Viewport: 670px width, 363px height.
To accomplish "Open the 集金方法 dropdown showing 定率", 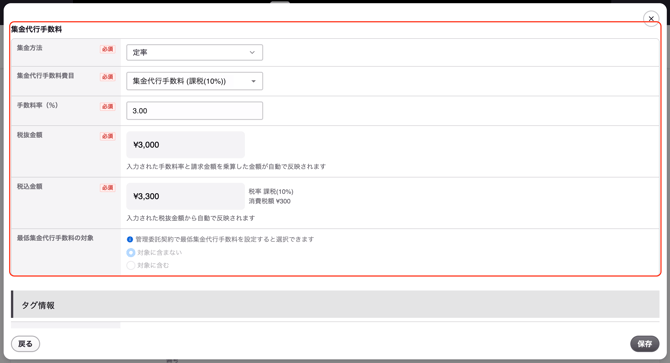I will point(194,53).
